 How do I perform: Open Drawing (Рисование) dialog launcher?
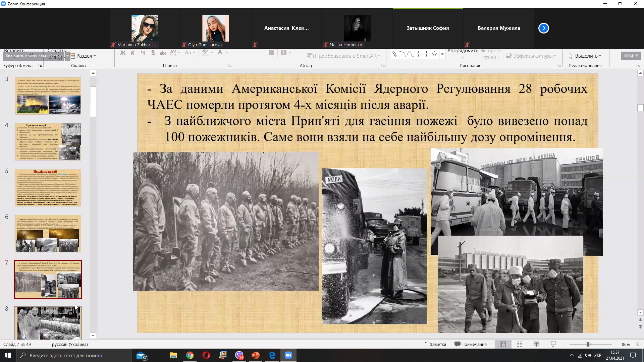click(559, 66)
